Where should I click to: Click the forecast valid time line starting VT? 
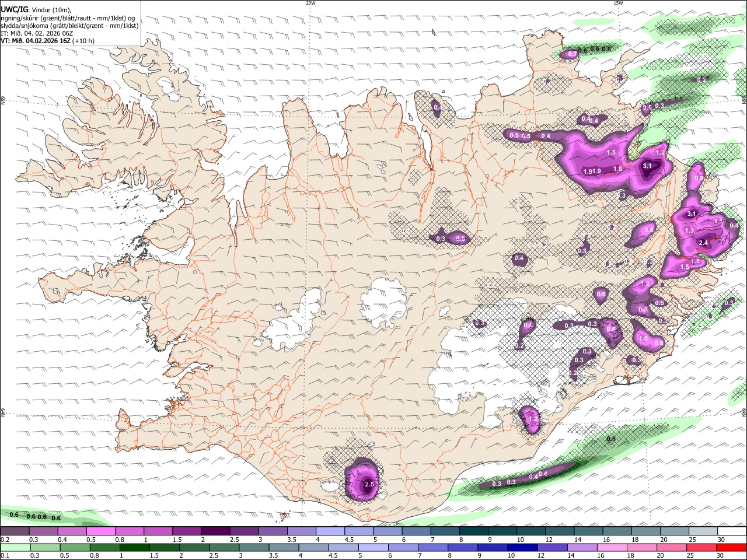47,41
